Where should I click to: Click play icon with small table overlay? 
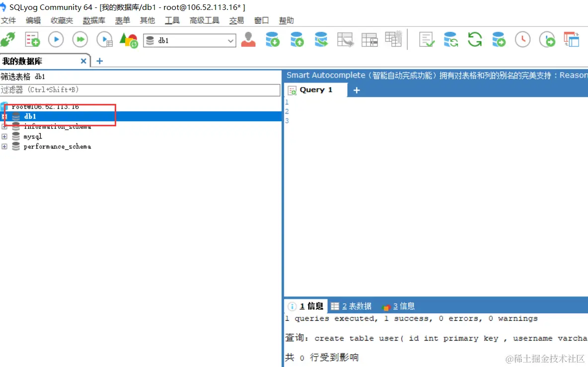click(105, 39)
